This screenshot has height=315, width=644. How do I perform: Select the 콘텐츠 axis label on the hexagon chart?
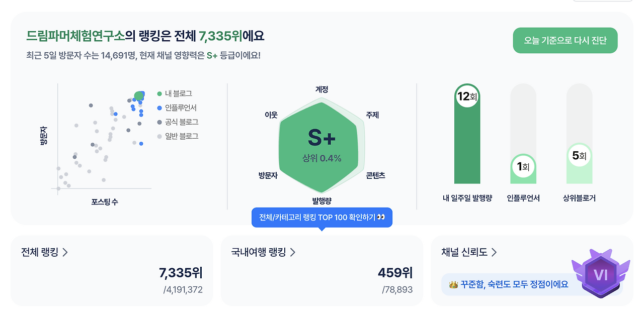(373, 176)
